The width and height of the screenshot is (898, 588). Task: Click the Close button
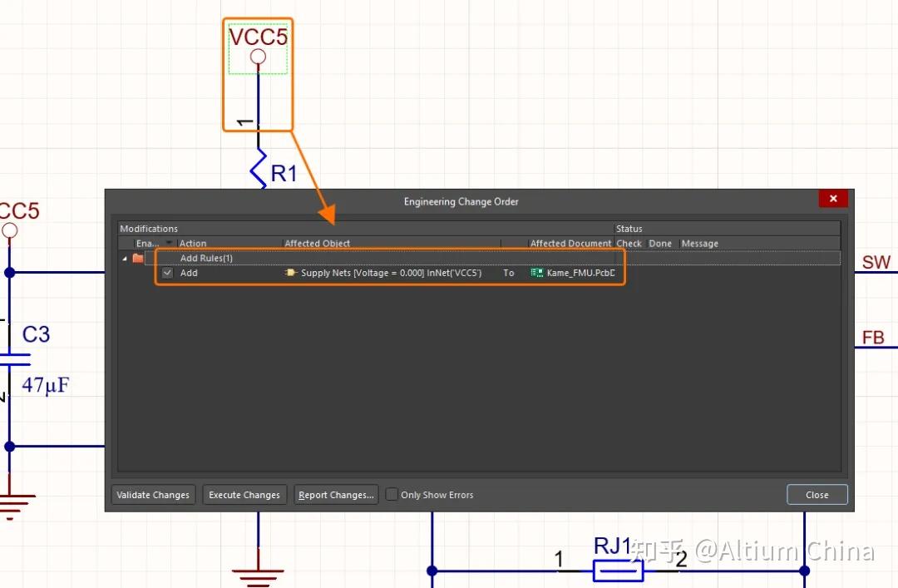tap(817, 494)
